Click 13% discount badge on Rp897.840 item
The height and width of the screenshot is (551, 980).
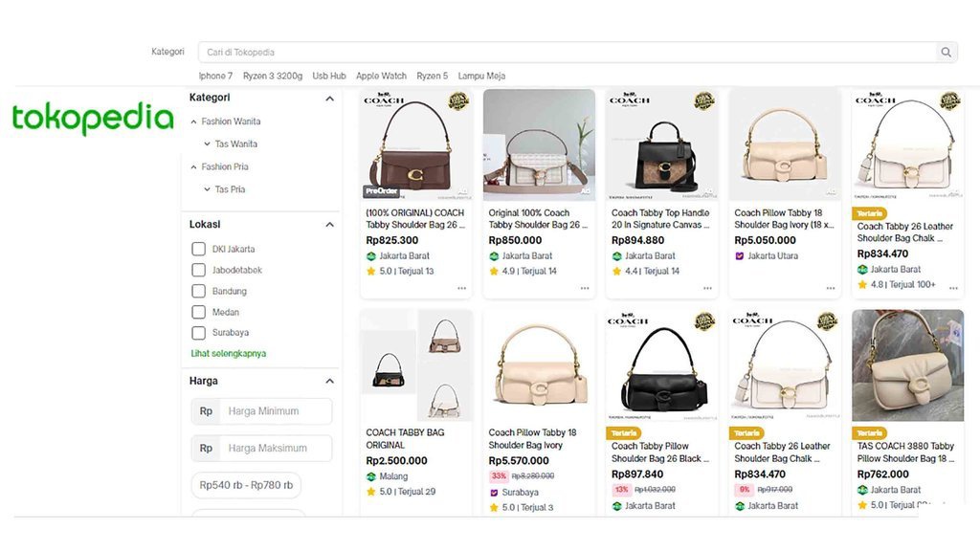621,490
